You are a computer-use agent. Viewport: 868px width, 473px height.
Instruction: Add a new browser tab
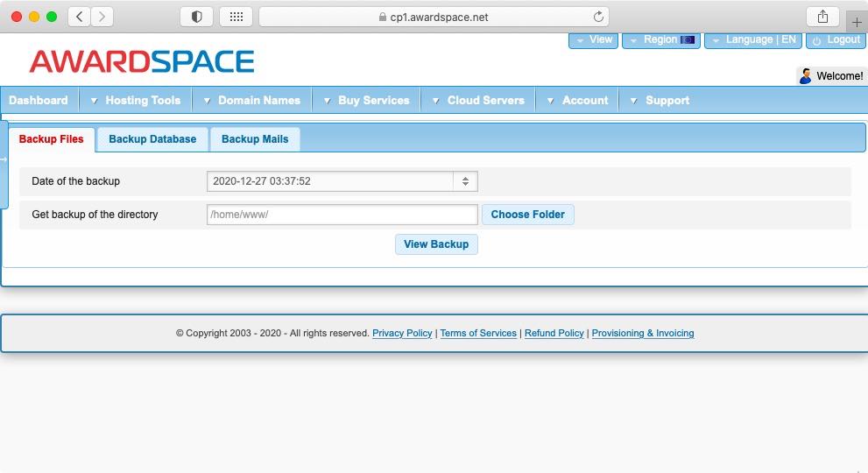coord(857,22)
